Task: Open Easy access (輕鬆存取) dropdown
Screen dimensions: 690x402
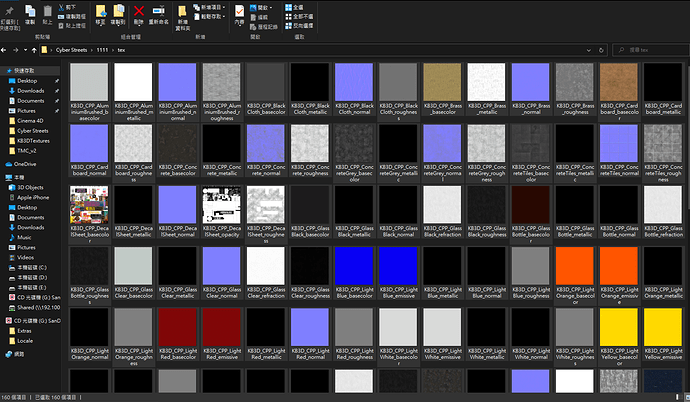Action: pos(209,17)
